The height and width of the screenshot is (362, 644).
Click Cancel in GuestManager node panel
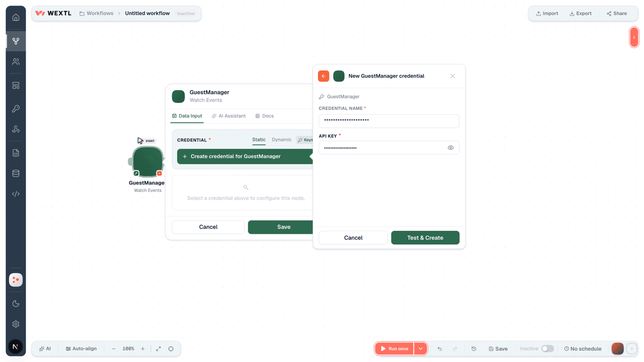[x=208, y=227]
